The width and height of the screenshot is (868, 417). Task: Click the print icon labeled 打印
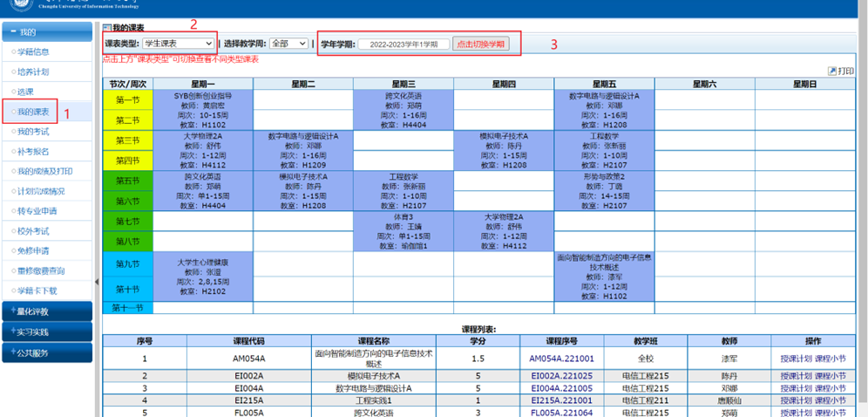[840, 71]
